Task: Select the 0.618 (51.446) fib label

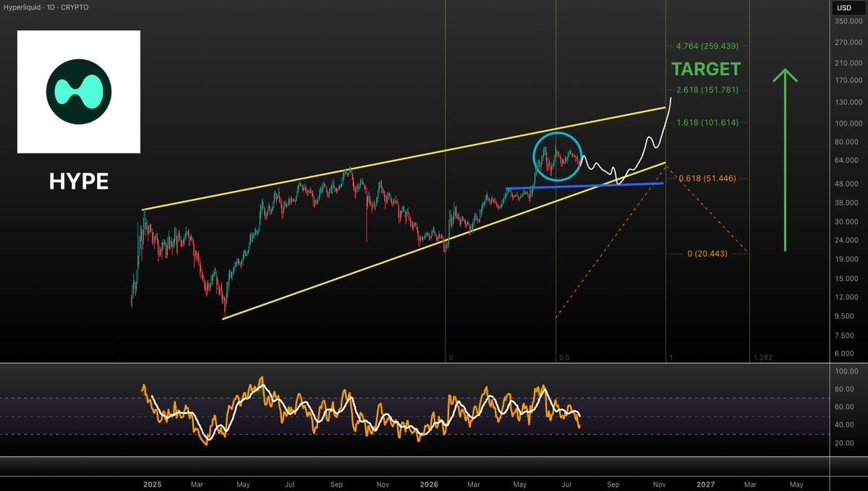Action: [707, 178]
